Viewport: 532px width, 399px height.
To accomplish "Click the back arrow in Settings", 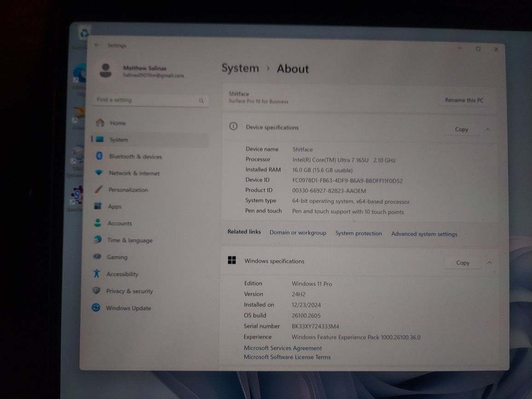I will tap(97, 45).
